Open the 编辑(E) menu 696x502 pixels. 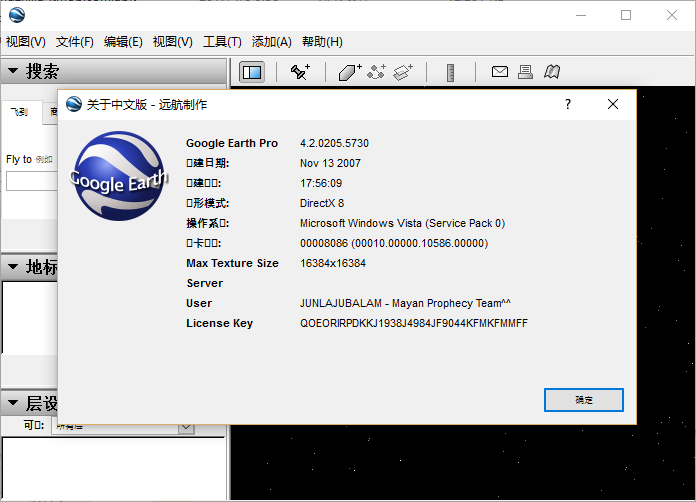[123, 42]
